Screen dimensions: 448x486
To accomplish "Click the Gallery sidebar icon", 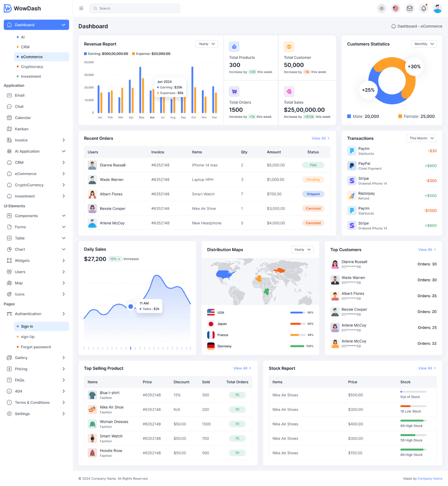I will (9, 358).
